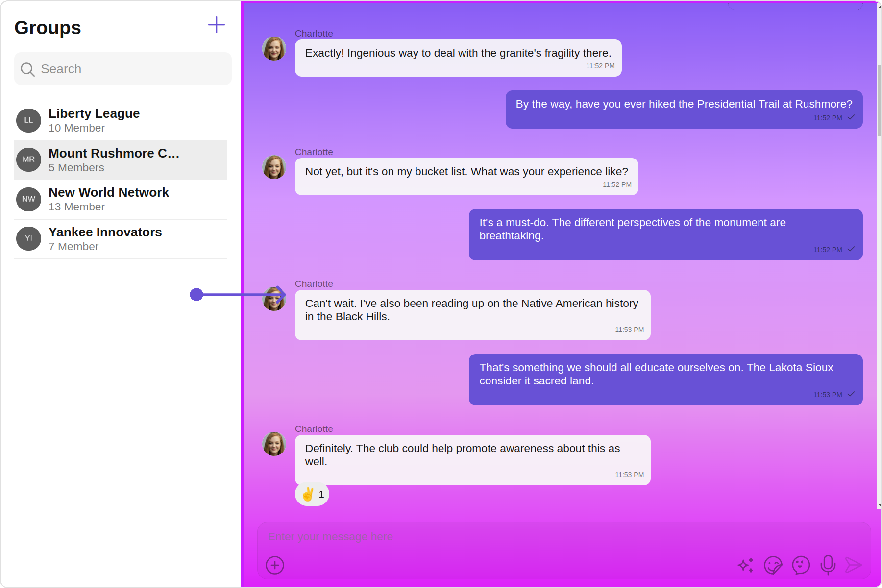The image size is (882, 588).
Task: Open the sticker picker icon
Action: pos(773,565)
